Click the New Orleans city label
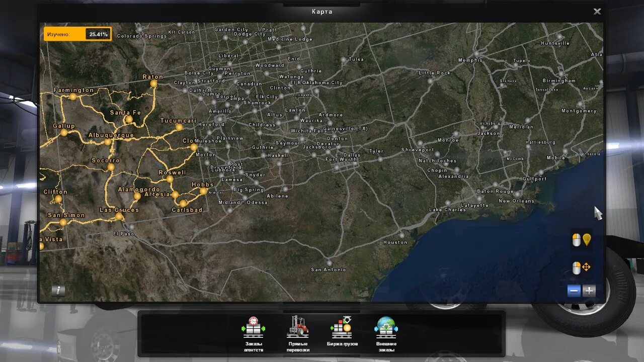This screenshot has height=362, width=644. [516, 201]
